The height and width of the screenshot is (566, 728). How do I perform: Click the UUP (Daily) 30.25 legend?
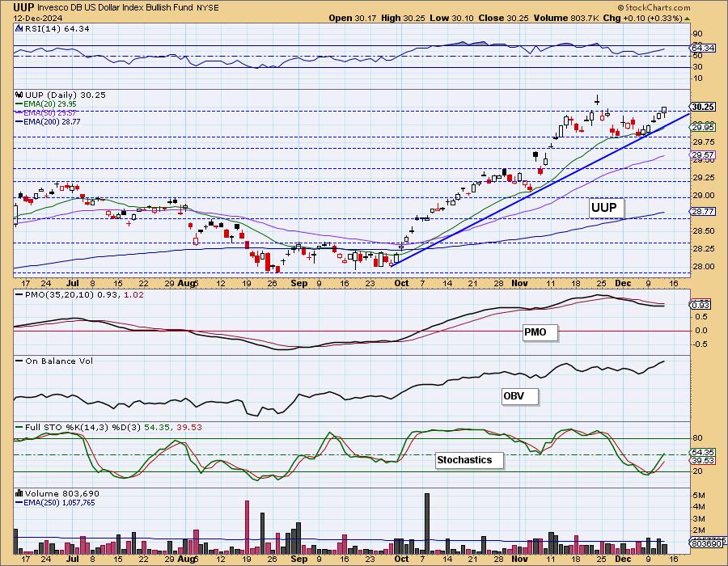66,95
